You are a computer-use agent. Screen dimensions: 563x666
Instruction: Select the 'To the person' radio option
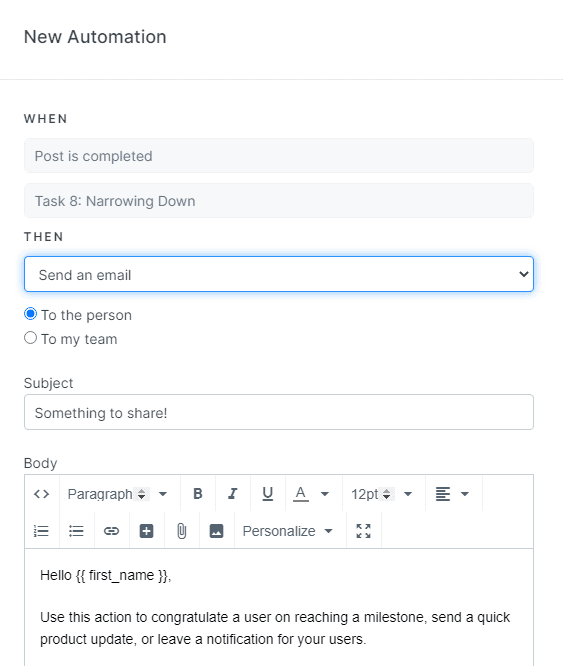point(30,314)
